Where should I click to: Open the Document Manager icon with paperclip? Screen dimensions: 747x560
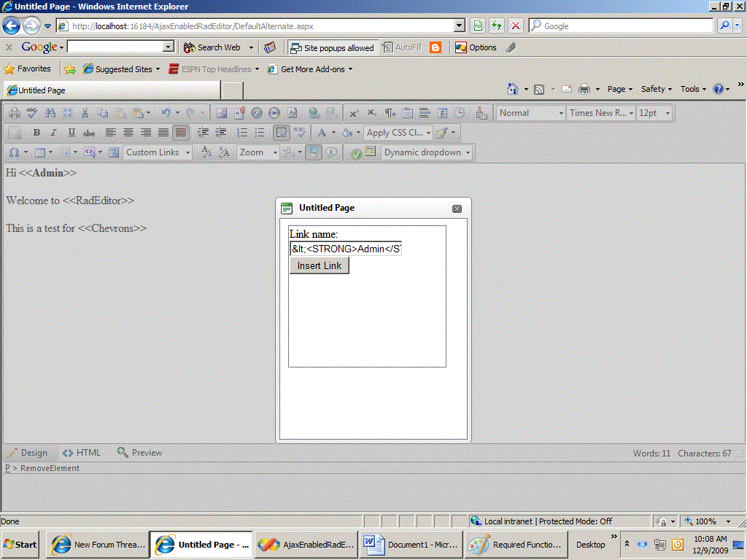point(239,113)
